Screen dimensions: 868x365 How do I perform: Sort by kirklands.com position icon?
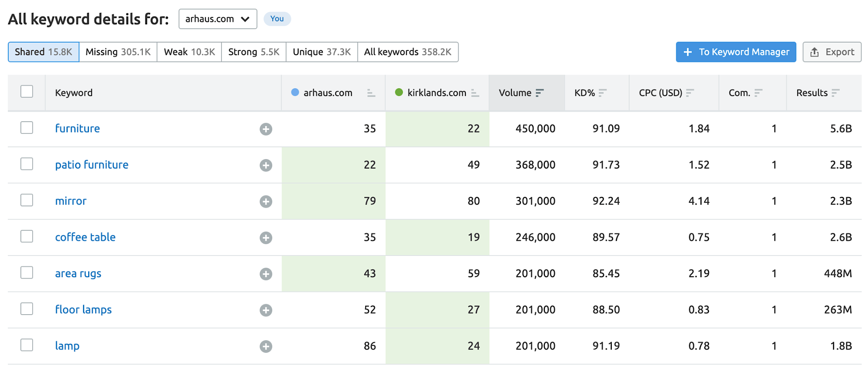tap(475, 93)
